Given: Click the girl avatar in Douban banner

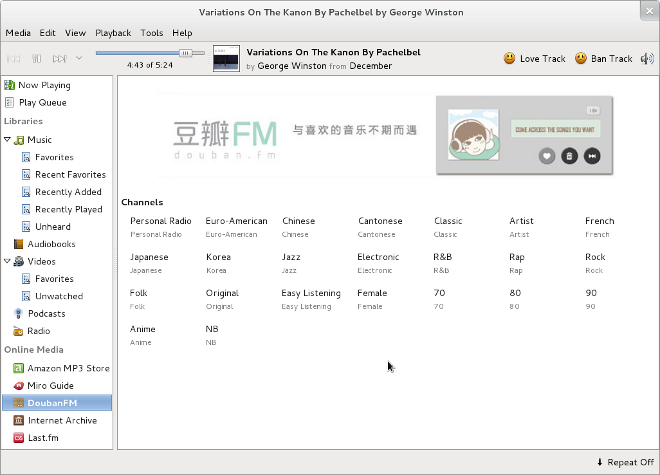Looking at the screenshot, I should click(473, 135).
